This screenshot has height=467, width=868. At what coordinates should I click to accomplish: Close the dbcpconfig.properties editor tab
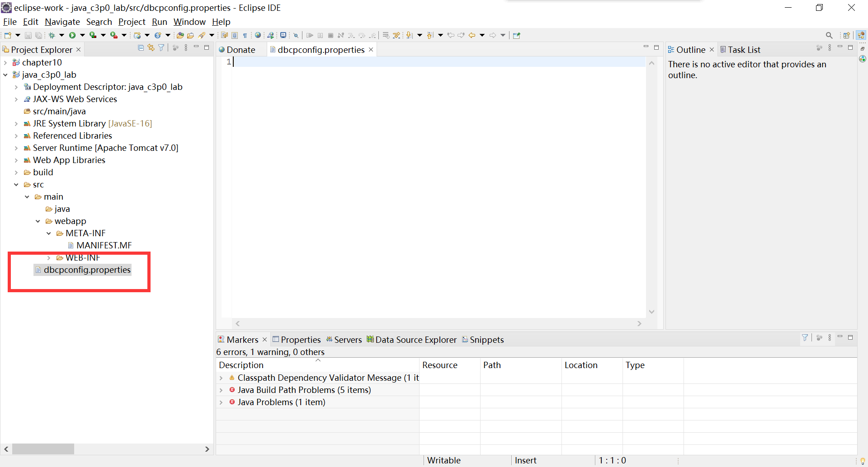pos(371,50)
